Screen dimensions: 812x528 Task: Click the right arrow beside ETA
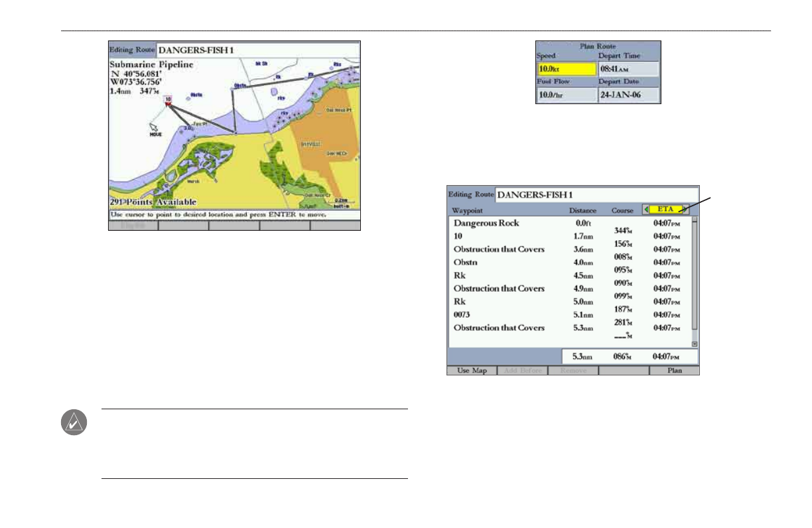click(x=685, y=210)
